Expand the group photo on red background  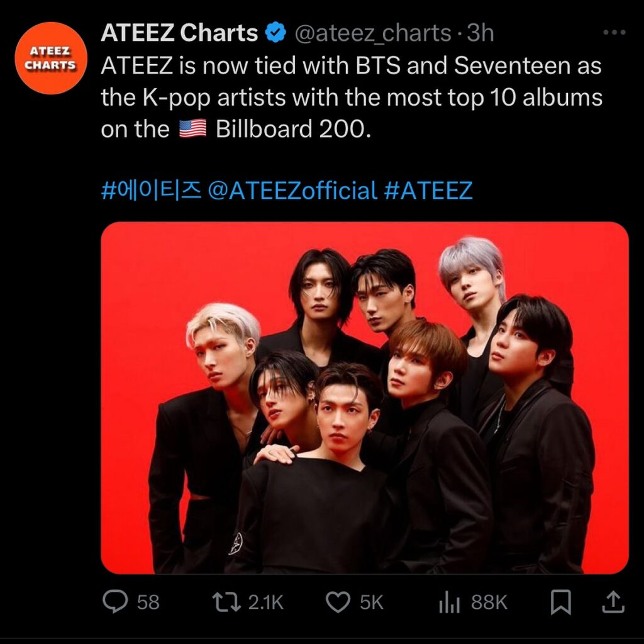pos(364,397)
